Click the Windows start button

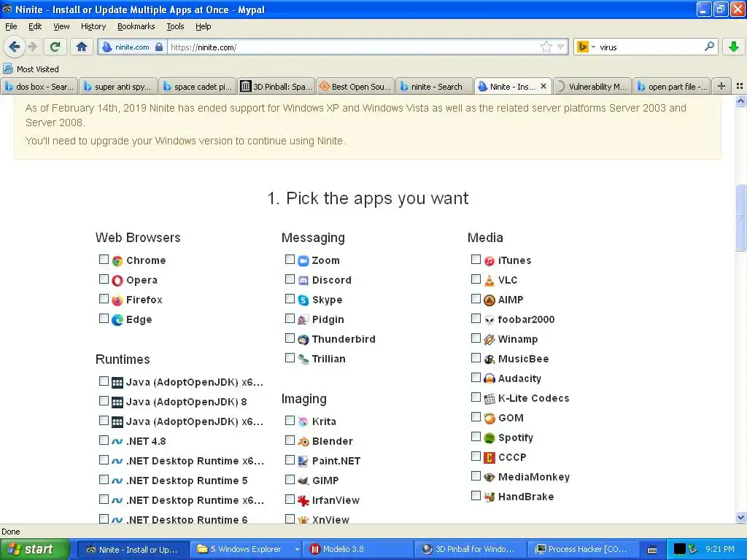(34, 549)
